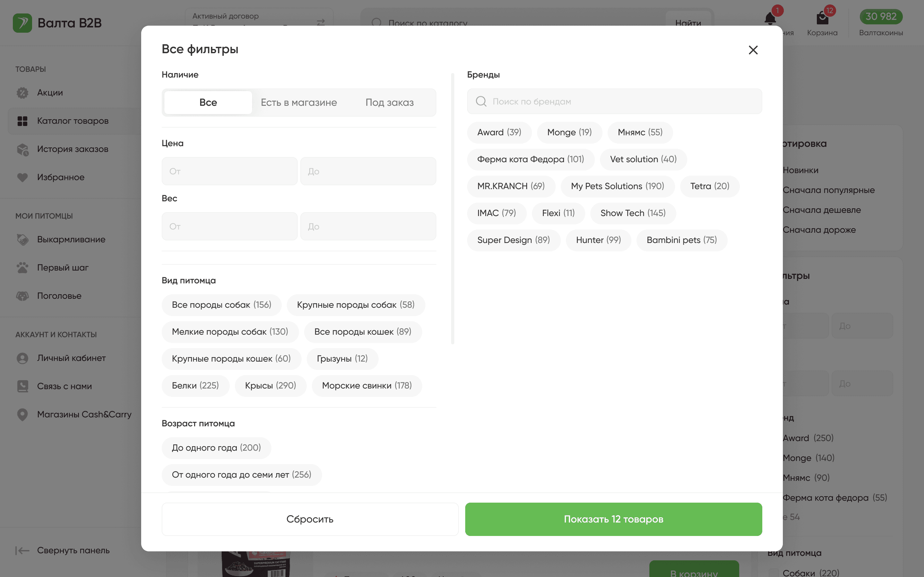Close the Все фильтры dialog with X icon

pyautogui.click(x=753, y=50)
